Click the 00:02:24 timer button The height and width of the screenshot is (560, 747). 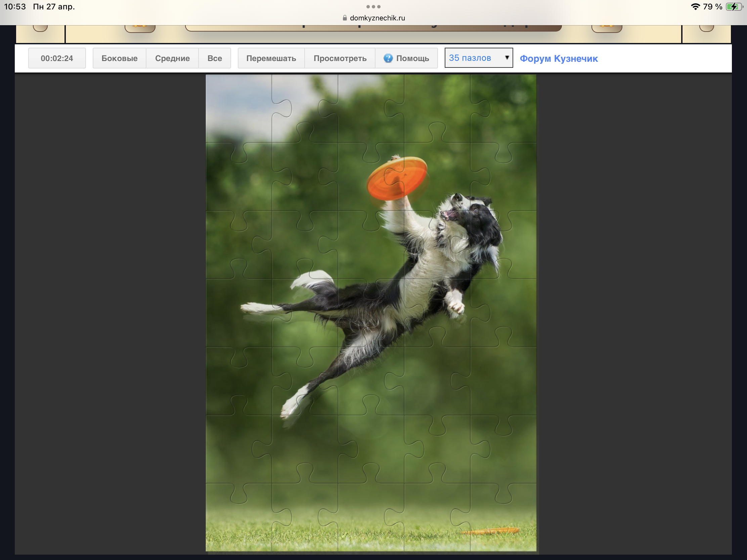coord(57,58)
